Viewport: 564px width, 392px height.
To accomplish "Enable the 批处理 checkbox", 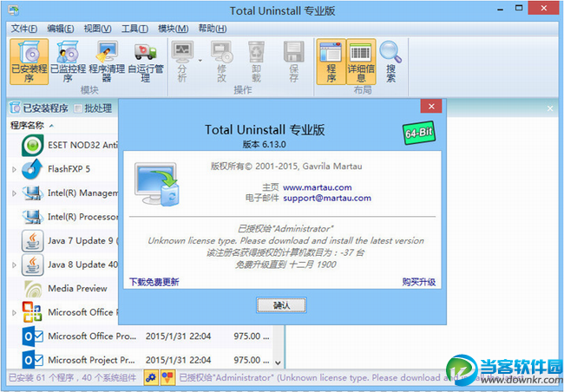I will [78, 108].
